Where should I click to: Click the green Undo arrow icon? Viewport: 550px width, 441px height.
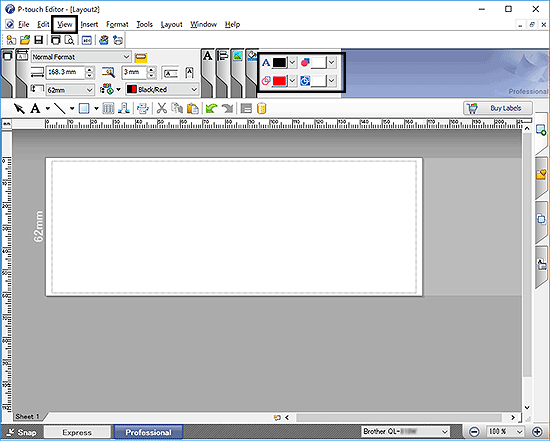tap(211, 108)
